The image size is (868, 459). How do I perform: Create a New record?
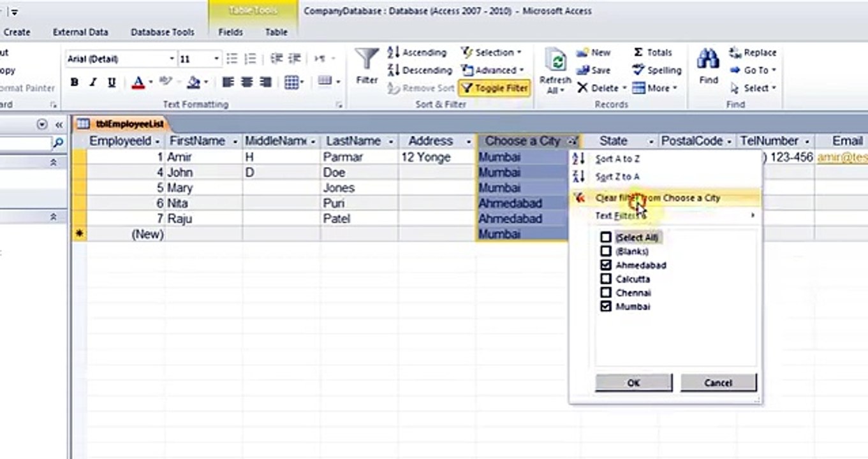594,52
